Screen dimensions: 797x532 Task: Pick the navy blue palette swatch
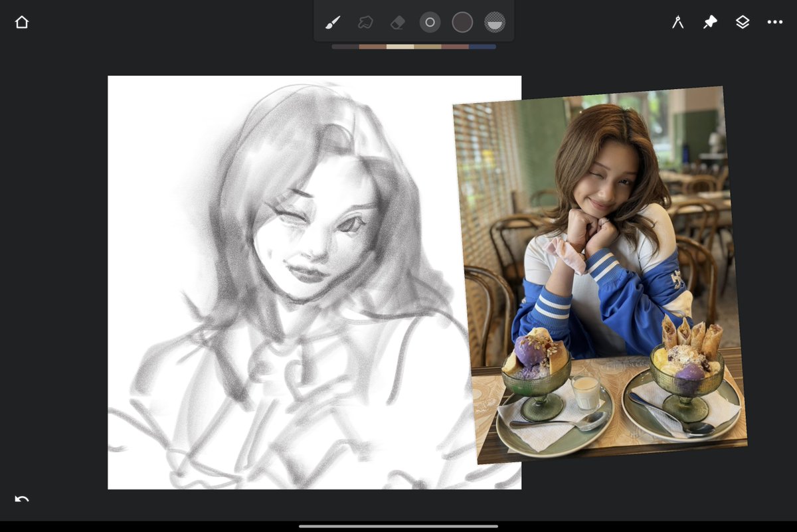click(x=482, y=46)
